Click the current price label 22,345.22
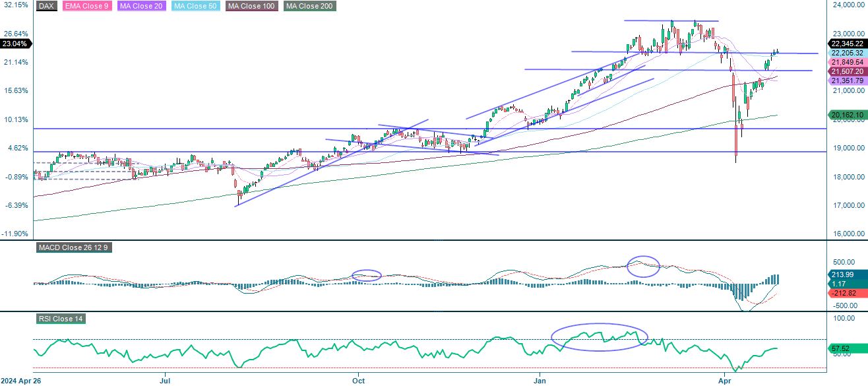This screenshot has width=868, height=386. coord(846,43)
